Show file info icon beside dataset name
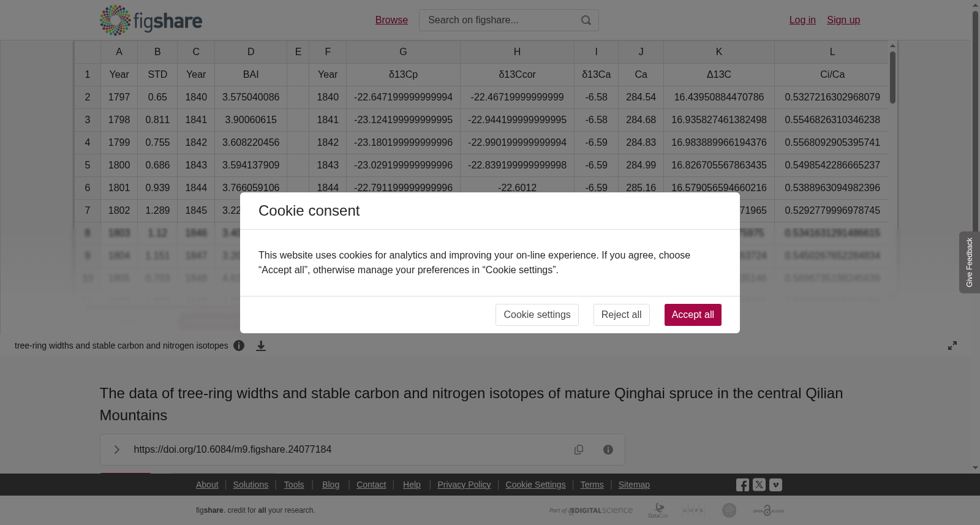Image resolution: width=980 pixels, height=525 pixels. tap(239, 346)
